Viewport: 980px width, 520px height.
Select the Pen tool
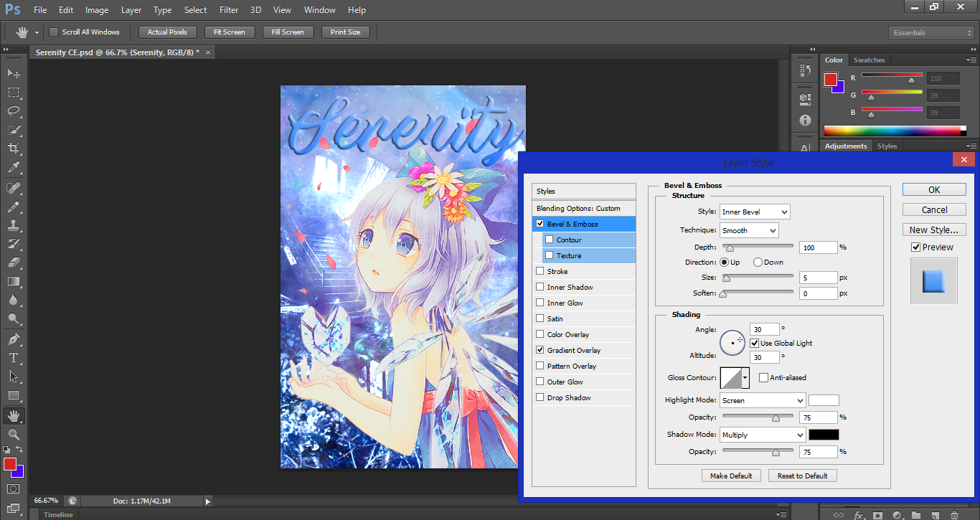(14, 339)
